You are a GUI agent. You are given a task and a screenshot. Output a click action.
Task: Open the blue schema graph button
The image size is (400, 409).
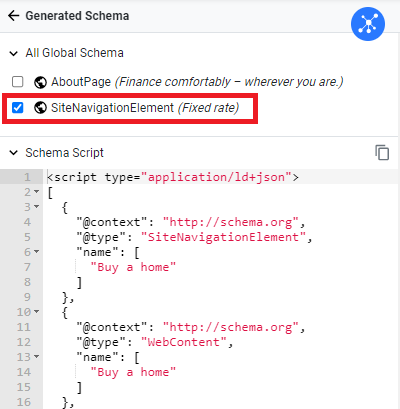[x=368, y=24]
